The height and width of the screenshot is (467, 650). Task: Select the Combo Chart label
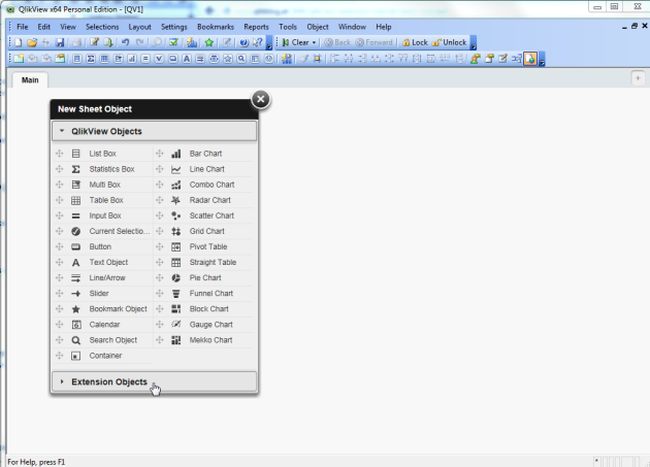click(x=212, y=185)
